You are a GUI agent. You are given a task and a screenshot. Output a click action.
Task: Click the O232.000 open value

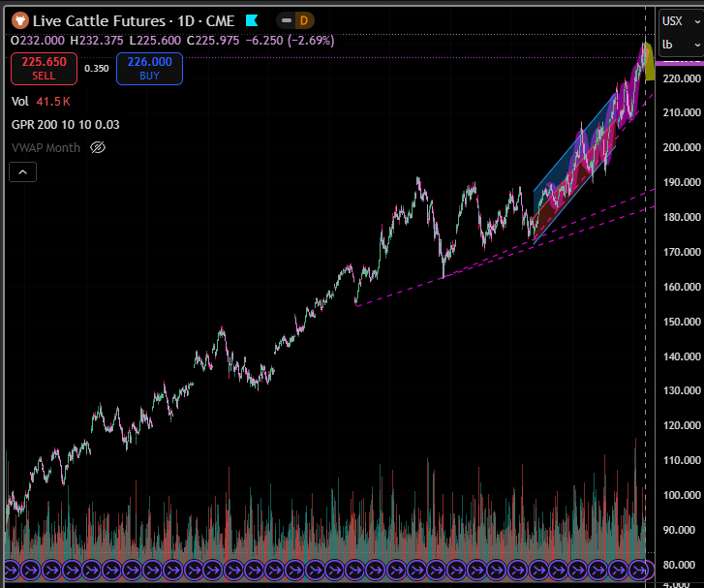coord(38,41)
